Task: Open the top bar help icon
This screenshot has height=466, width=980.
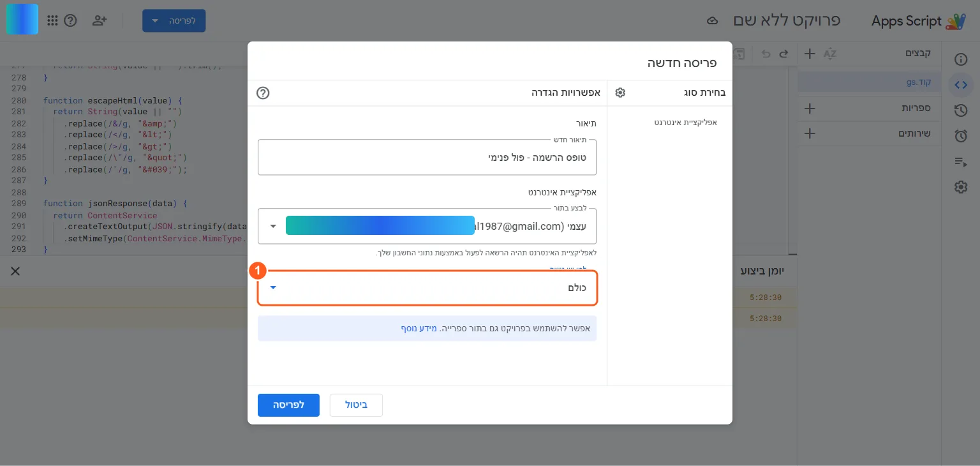Action: (71, 20)
